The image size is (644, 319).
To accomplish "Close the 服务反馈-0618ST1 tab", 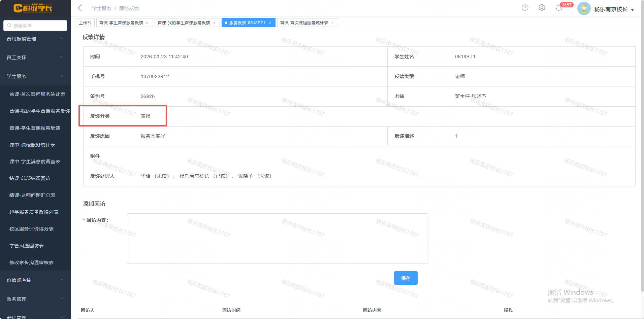I will pos(270,23).
